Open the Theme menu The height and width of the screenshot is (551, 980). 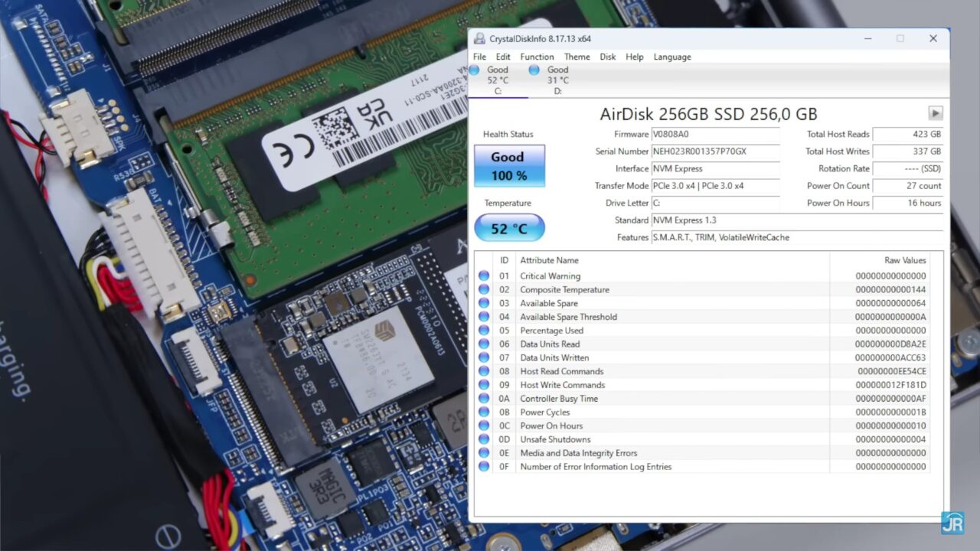(x=577, y=57)
